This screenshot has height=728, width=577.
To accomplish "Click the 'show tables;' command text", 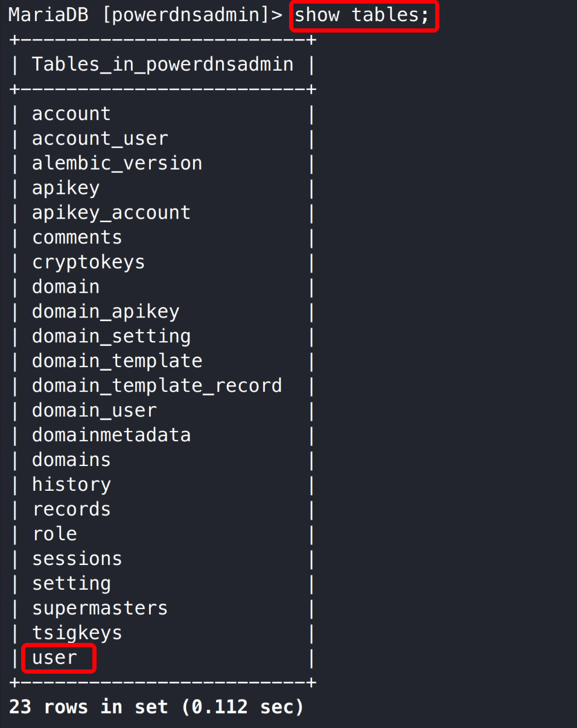I will coord(362,16).
